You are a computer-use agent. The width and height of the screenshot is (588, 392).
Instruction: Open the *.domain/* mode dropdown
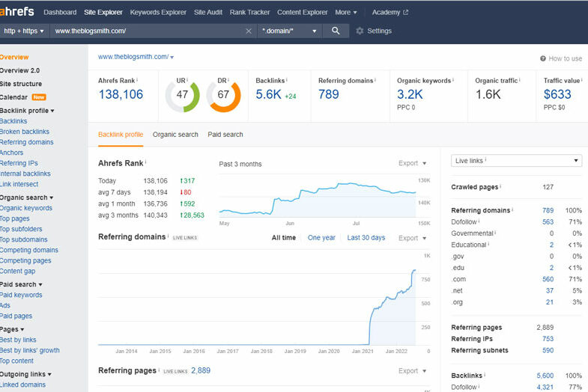point(289,31)
